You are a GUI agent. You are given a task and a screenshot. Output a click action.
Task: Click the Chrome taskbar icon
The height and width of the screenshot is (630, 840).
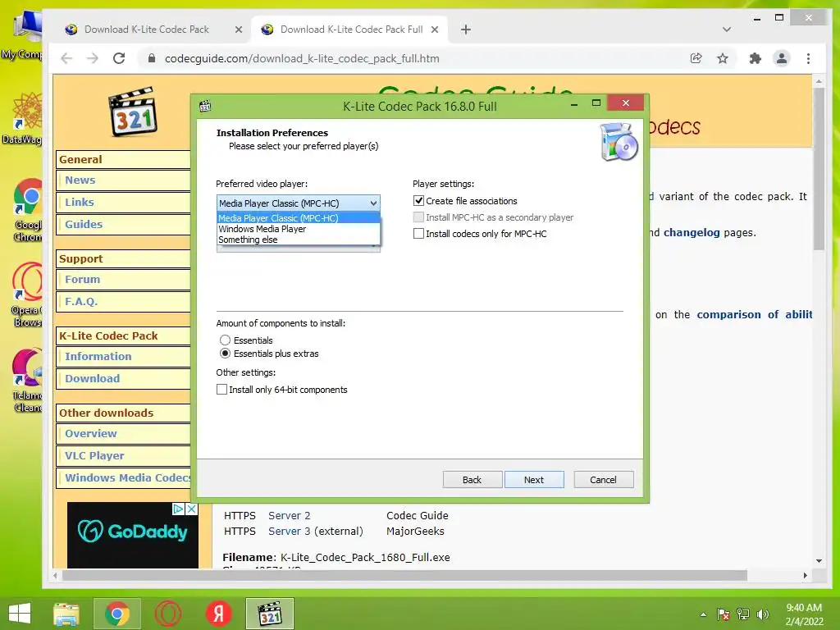(116, 614)
